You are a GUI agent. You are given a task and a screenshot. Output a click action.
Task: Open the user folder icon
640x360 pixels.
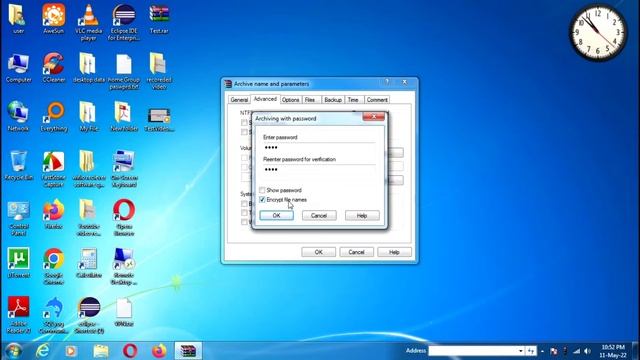[x=18, y=18]
